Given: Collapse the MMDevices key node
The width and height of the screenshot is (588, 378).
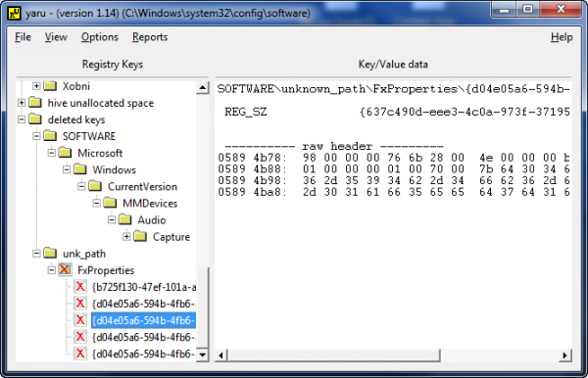Looking at the screenshot, I should [96, 203].
